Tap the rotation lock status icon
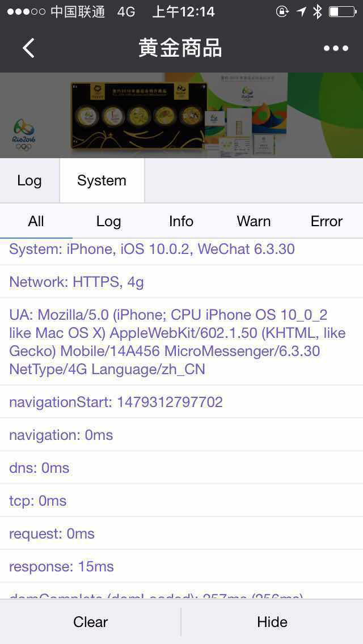This screenshot has height=644, width=363. 282,12
